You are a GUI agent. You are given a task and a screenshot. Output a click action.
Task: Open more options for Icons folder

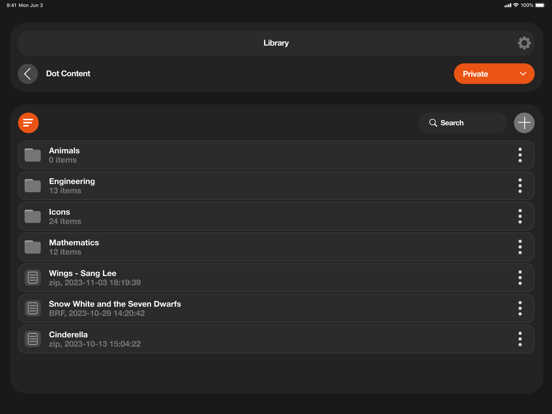pyautogui.click(x=520, y=217)
